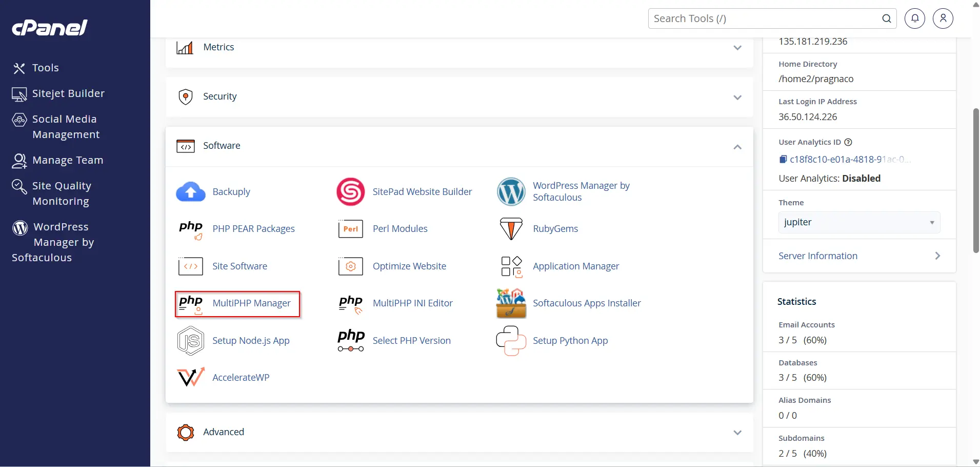
Task: Click the MultiPHP Manager icon
Action: tap(191, 304)
